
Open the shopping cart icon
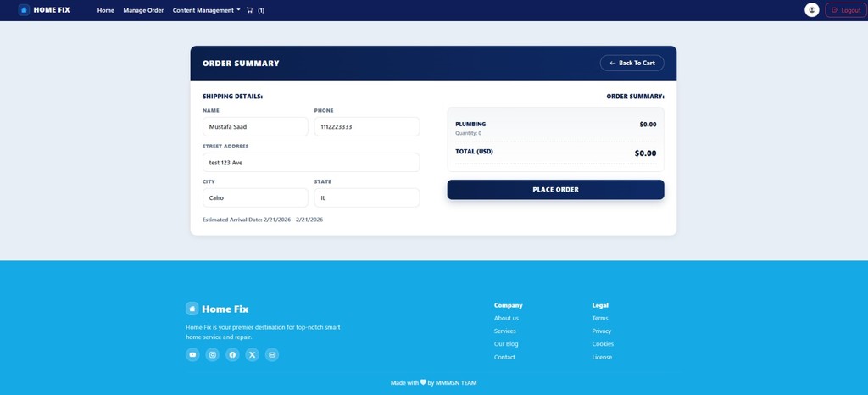coord(250,10)
